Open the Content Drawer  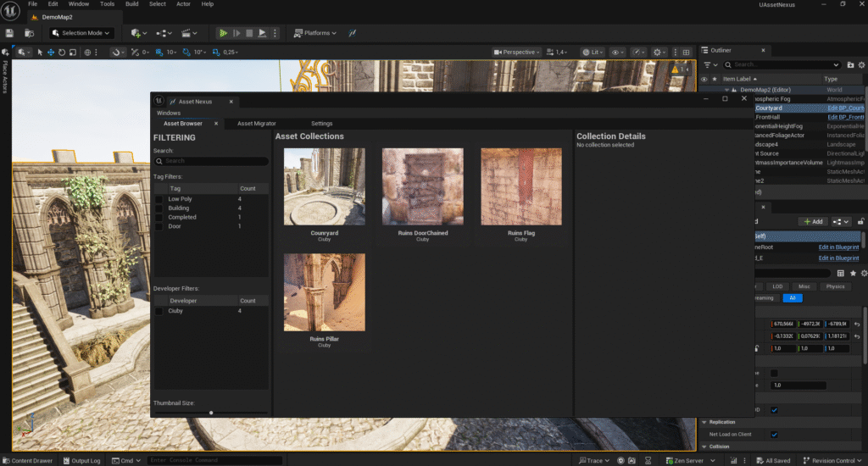[x=27, y=461]
